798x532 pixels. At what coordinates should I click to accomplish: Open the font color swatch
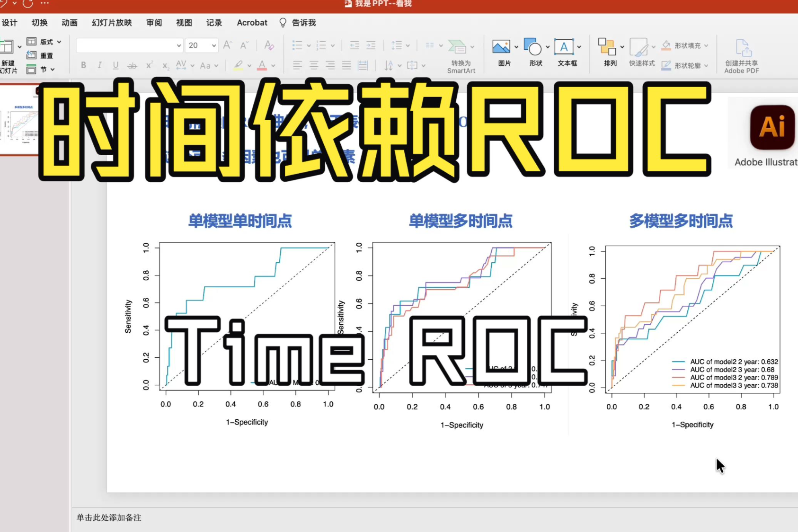pyautogui.click(x=262, y=65)
